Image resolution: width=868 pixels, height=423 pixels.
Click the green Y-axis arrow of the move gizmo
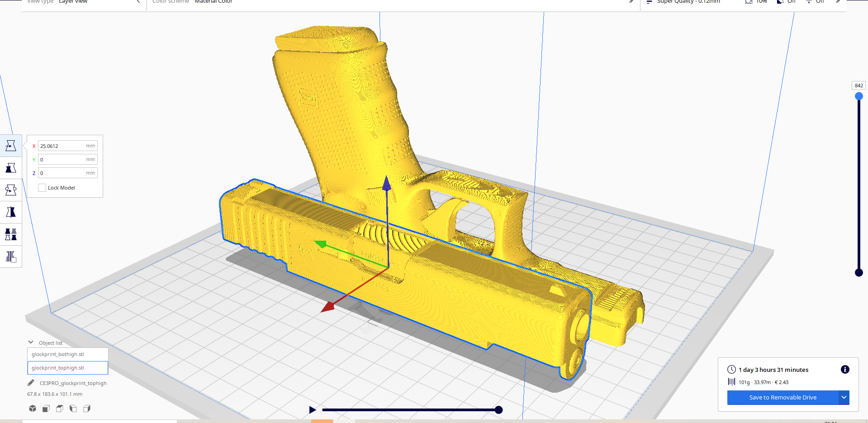321,244
